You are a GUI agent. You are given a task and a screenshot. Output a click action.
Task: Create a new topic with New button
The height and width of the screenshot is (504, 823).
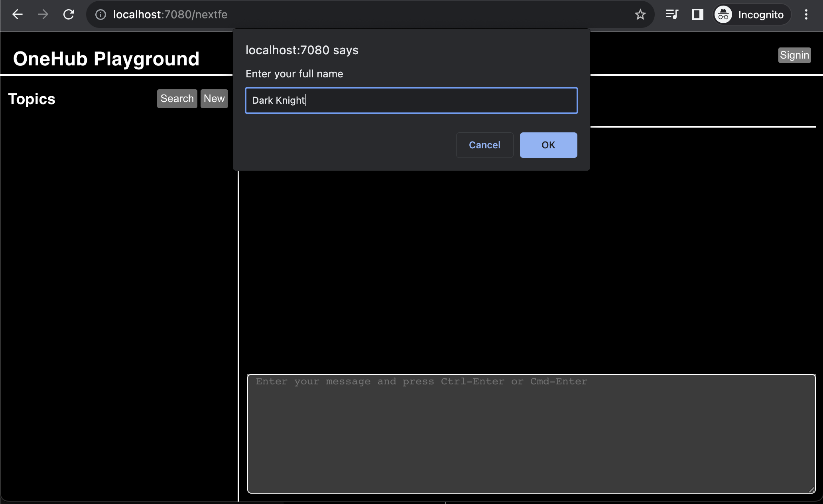click(214, 98)
